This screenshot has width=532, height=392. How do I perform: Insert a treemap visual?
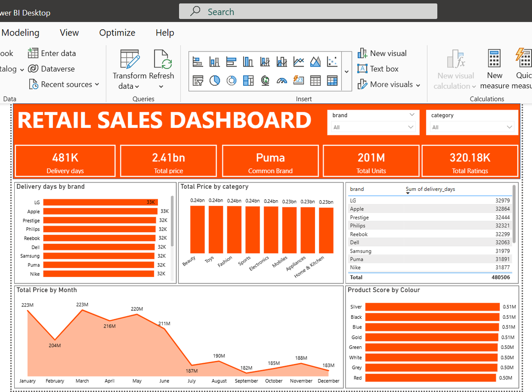[x=248, y=80]
